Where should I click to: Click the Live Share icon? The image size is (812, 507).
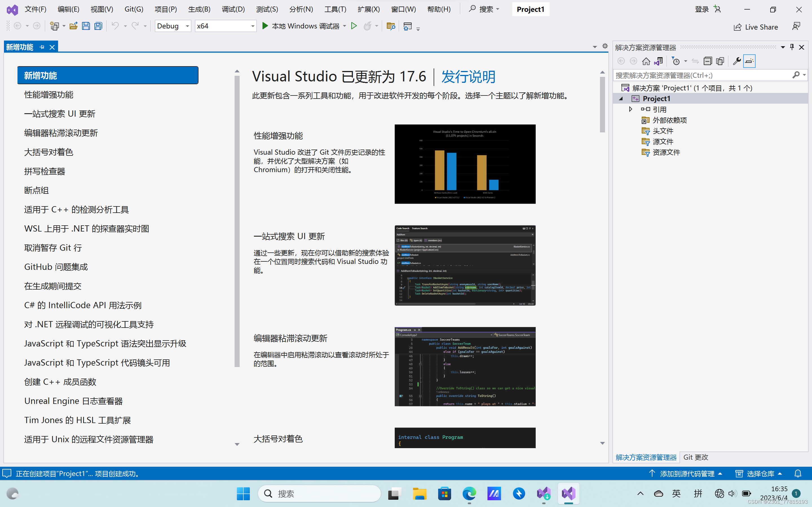click(737, 27)
